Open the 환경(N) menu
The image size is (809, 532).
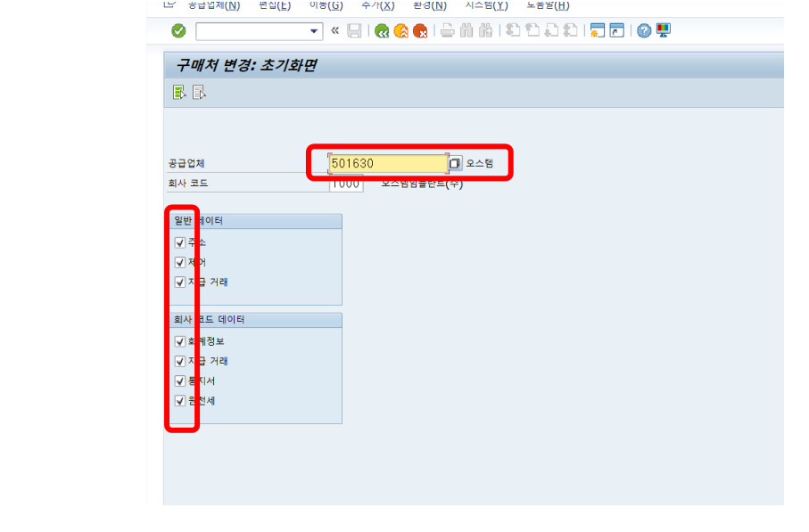point(429,5)
